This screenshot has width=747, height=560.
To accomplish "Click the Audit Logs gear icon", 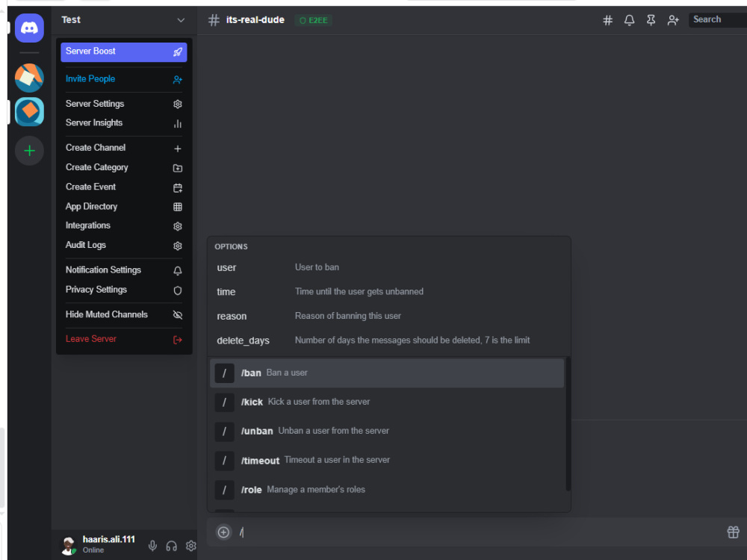I will click(177, 246).
